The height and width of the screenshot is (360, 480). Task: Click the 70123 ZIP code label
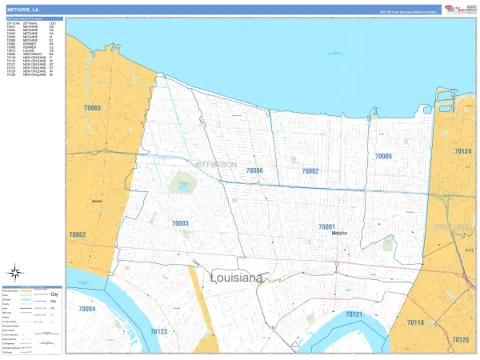coord(159,331)
